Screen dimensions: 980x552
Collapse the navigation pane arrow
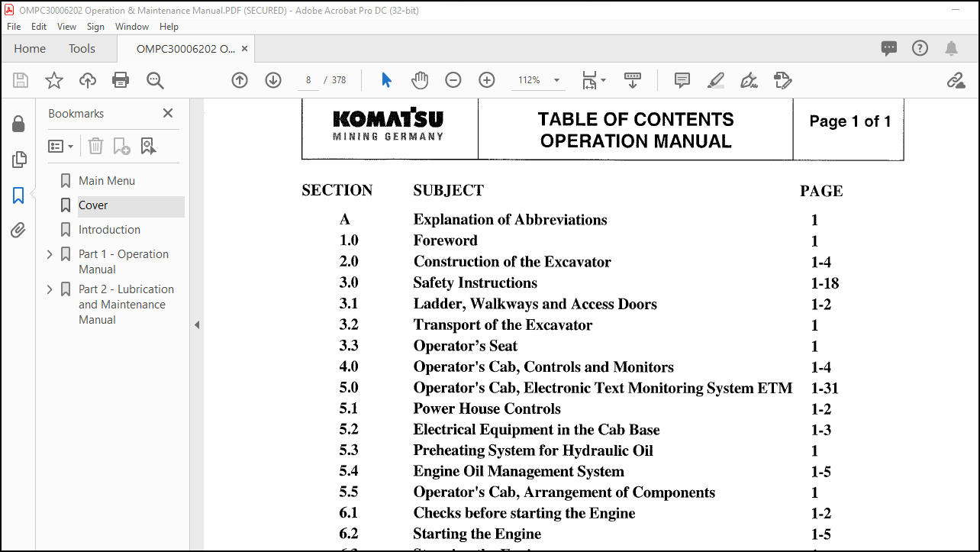pos(197,324)
